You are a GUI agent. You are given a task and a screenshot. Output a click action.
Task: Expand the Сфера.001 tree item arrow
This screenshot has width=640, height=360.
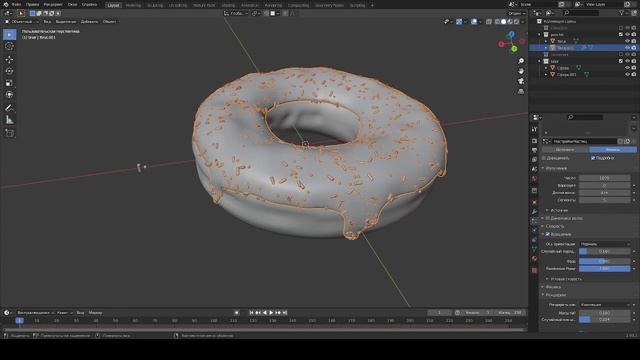(546, 75)
